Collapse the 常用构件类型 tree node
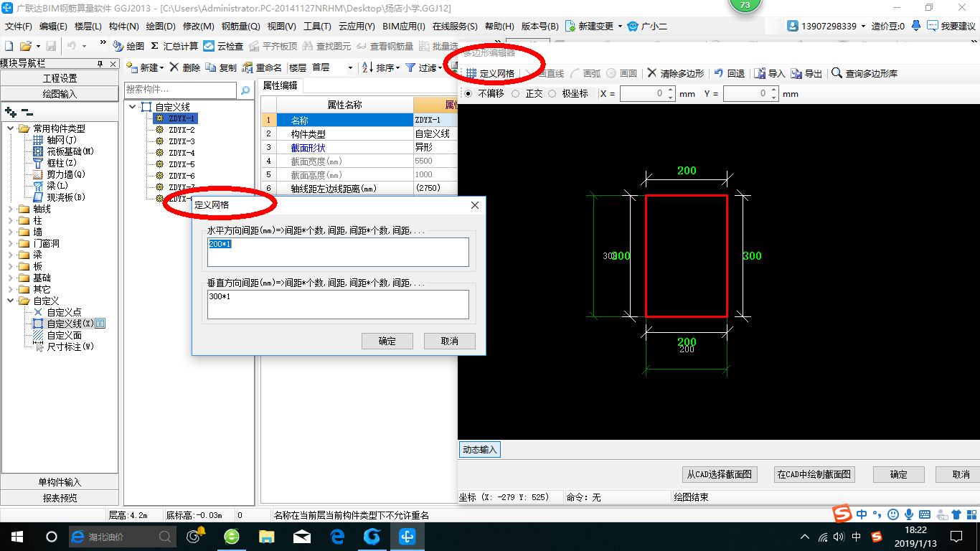The width and height of the screenshot is (980, 551). (11, 128)
